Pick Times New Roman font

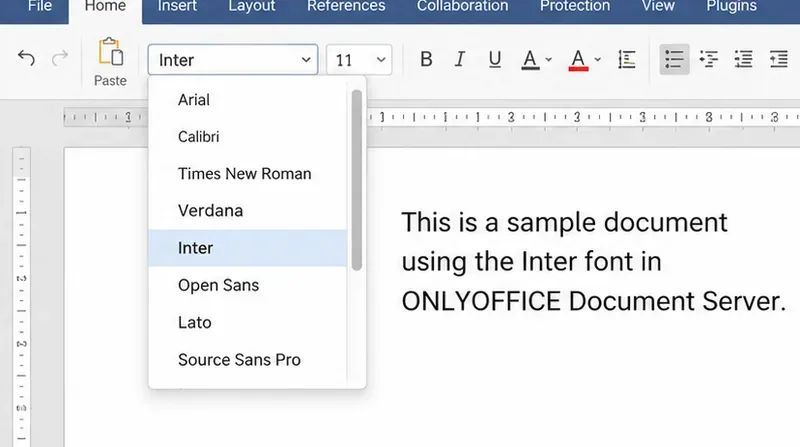247,173
